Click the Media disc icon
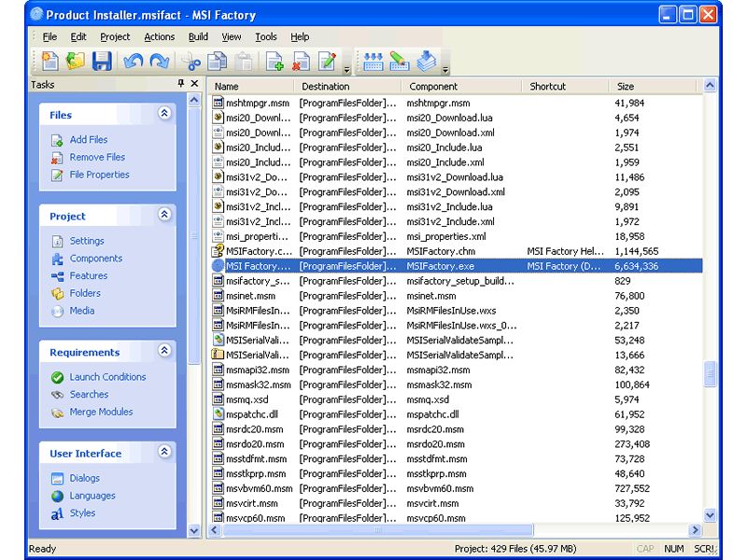Image resolution: width=747 pixels, height=560 pixels. (57, 312)
